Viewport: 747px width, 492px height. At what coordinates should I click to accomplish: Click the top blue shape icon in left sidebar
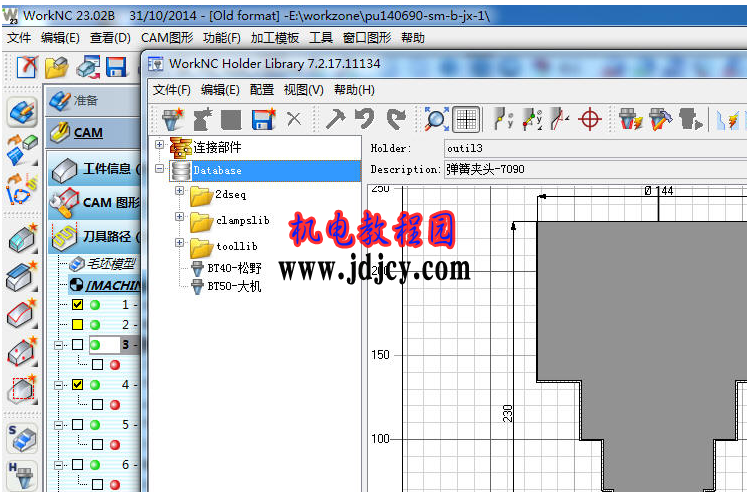(x=22, y=113)
